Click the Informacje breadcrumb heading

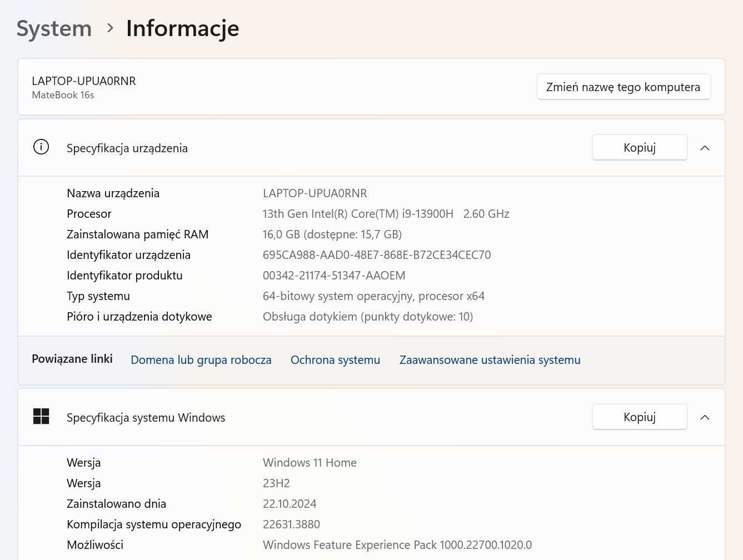(x=183, y=29)
